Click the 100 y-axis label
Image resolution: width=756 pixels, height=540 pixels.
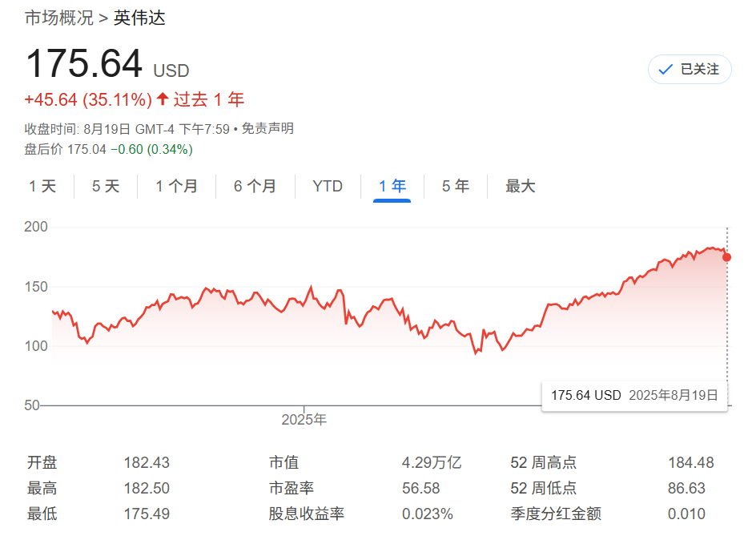[36, 345]
